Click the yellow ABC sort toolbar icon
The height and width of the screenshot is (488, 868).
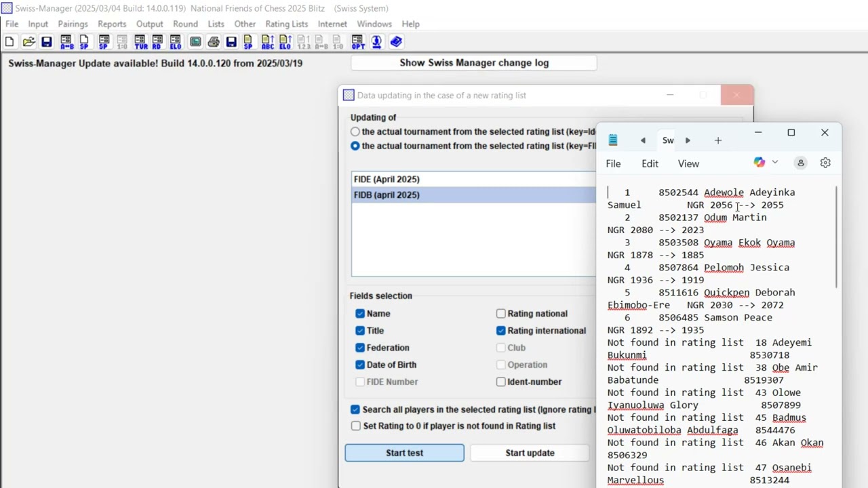click(268, 42)
